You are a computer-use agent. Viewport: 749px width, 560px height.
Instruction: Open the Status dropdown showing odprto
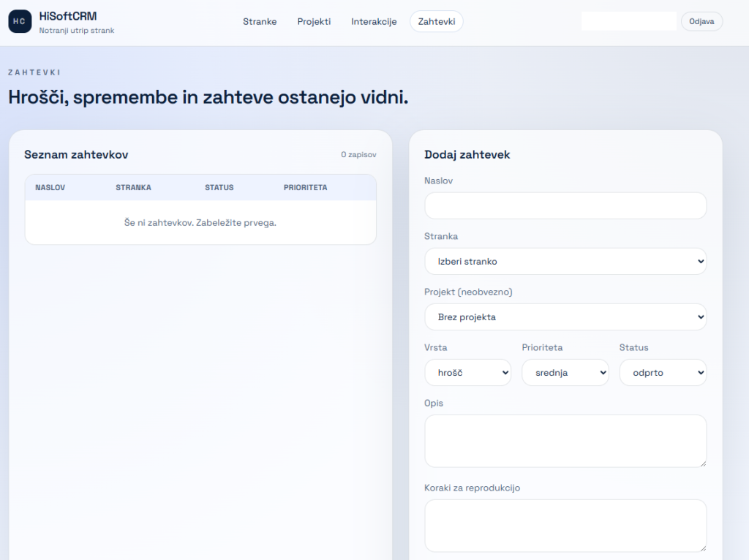pos(663,372)
